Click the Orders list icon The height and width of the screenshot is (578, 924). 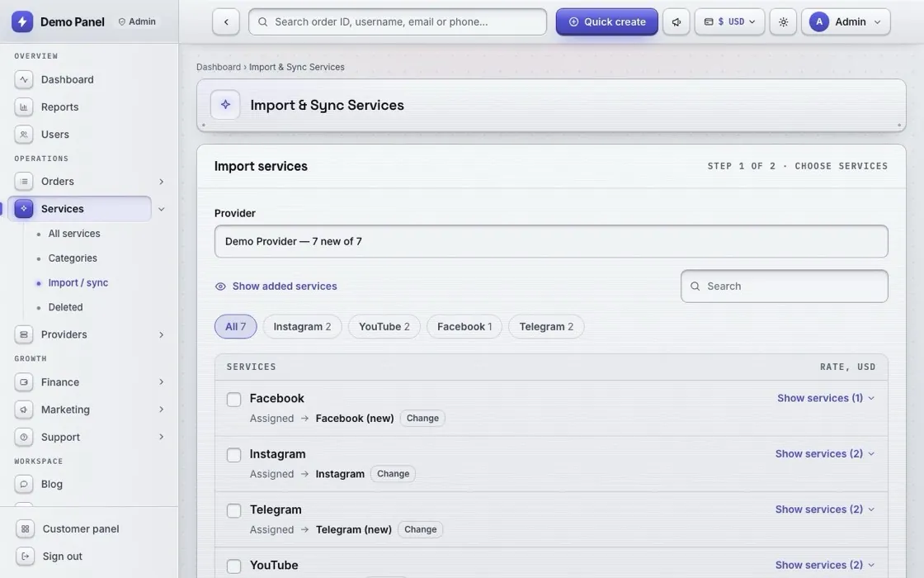pyautogui.click(x=24, y=181)
